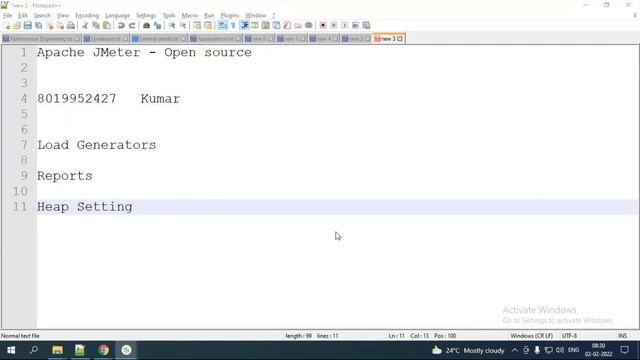640x360 pixels.
Task: Open the Settings menu
Action: (x=146, y=16)
